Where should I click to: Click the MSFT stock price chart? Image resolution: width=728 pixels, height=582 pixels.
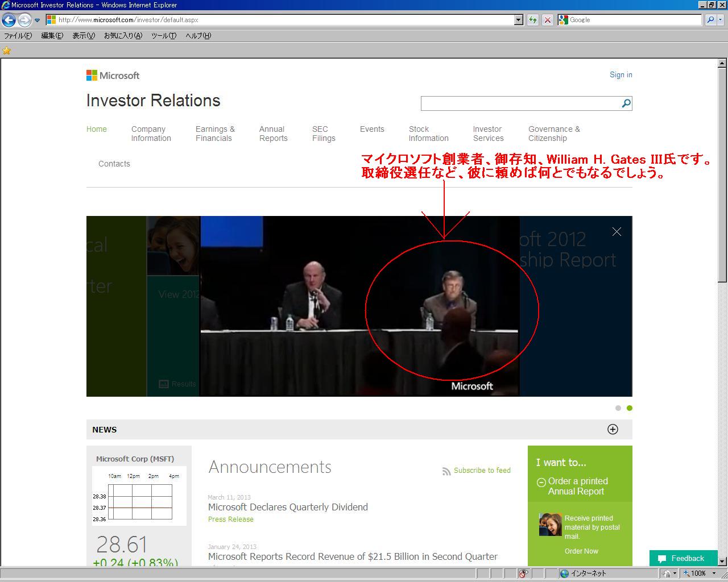pos(139,496)
